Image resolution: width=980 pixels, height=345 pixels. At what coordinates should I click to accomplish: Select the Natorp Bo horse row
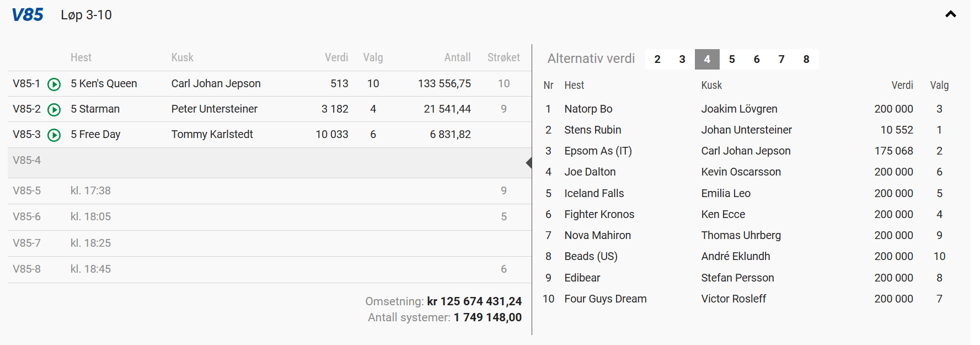click(588, 109)
